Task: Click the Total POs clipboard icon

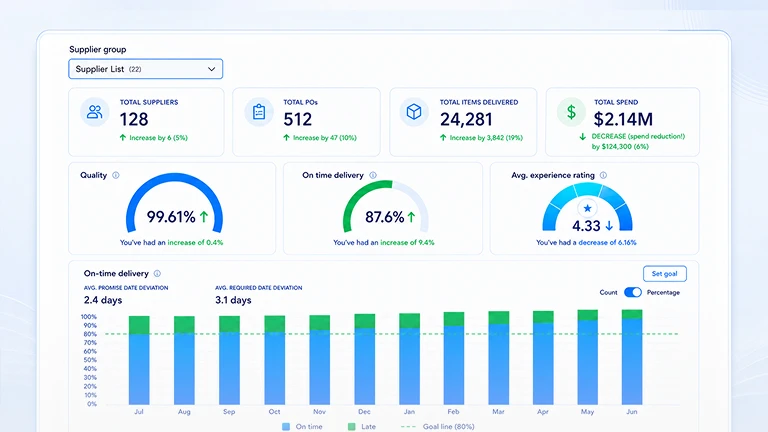Action: pyautogui.click(x=259, y=112)
